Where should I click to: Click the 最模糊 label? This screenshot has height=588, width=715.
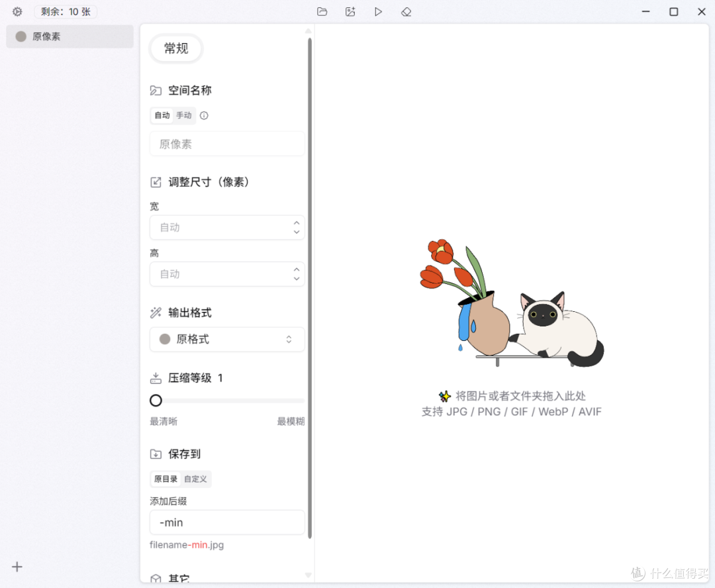pos(291,421)
